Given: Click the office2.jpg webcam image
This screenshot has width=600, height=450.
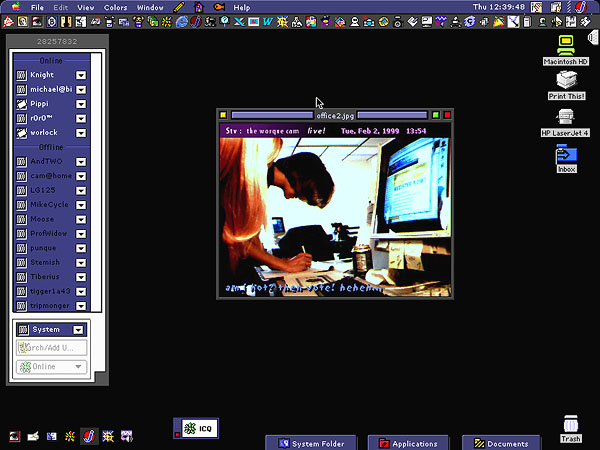Looking at the screenshot, I should 335,210.
